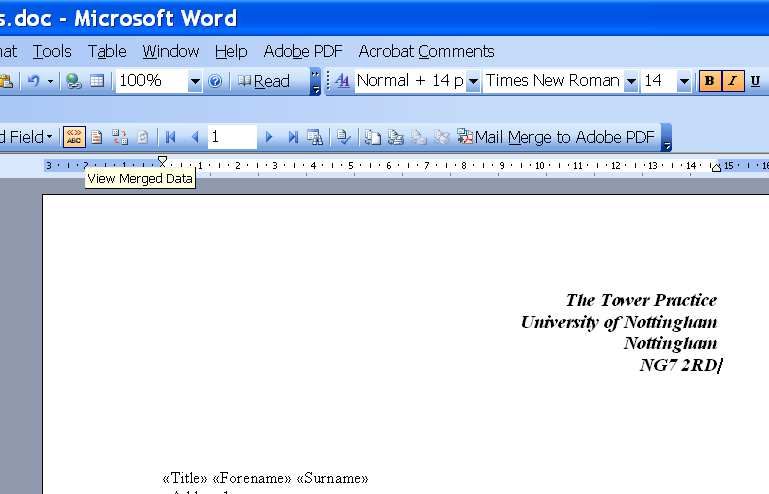
Task: Click the Times New Roman font box
Action: click(553, 80)
